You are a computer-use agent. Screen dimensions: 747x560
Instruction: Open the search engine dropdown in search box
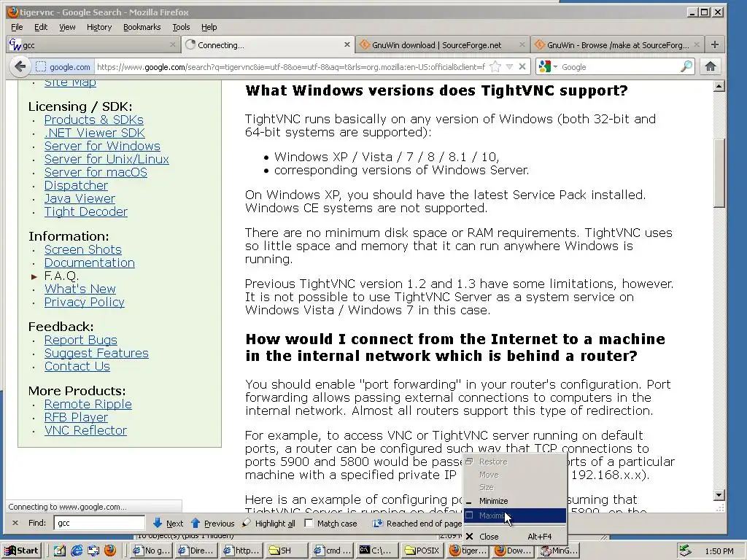click(547, 66)
